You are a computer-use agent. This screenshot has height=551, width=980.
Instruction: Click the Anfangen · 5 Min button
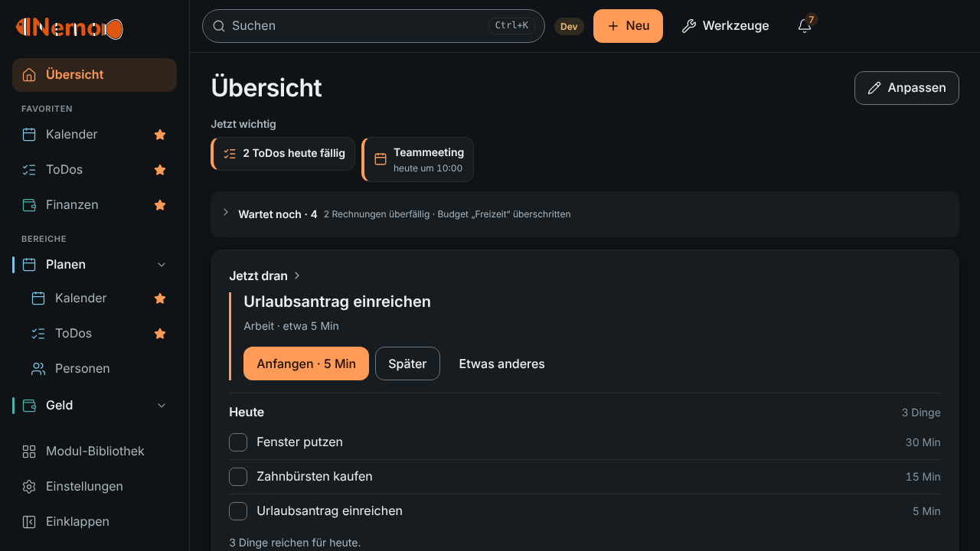tap(306, 364)
